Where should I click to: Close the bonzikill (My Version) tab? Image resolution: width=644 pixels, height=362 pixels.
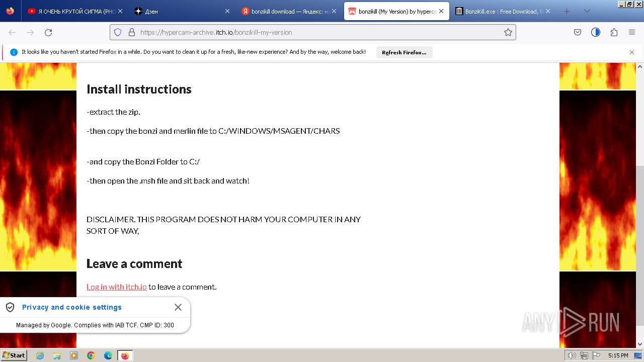441,11
